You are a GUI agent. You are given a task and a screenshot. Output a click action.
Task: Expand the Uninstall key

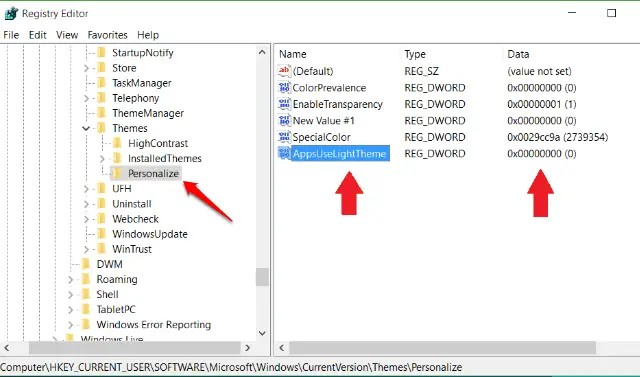coord(86,204)
